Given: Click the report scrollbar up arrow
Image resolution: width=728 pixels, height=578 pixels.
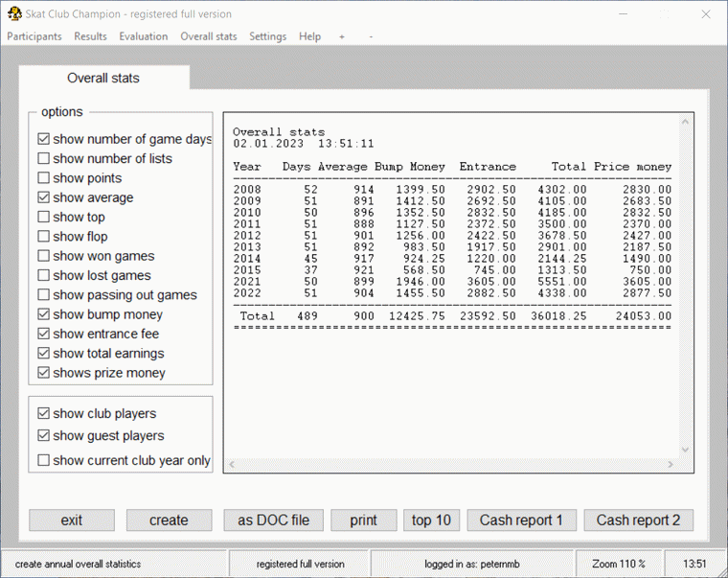Looking at the screenshot, I should click(x=685, y=122).
